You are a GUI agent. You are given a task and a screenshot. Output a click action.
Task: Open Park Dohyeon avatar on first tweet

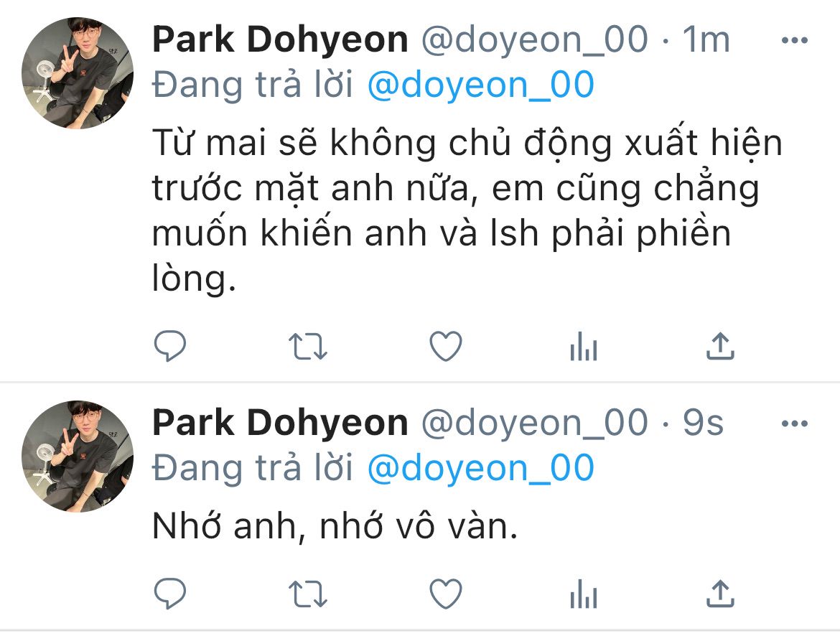78,73
